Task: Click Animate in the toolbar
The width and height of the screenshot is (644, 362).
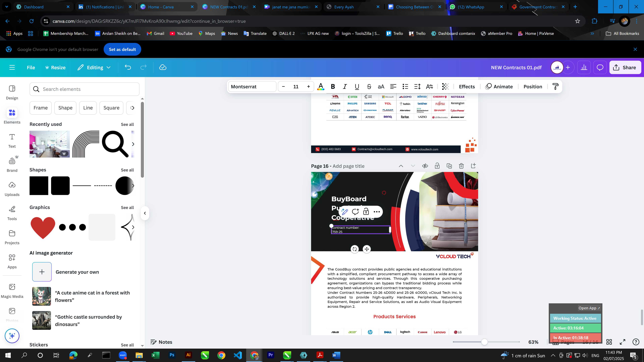Action: coord(499,86)
